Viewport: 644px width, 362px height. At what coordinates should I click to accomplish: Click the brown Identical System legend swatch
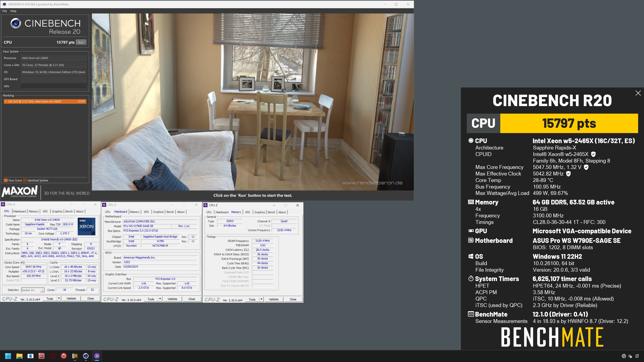point(25,180)
